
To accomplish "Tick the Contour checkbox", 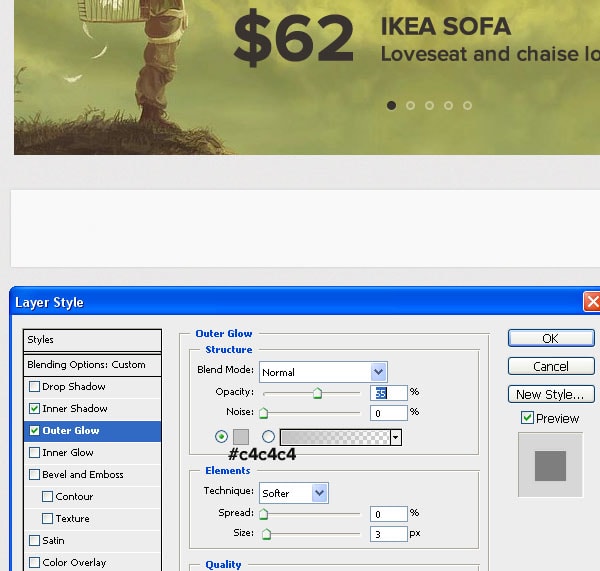I will [47, 497].
